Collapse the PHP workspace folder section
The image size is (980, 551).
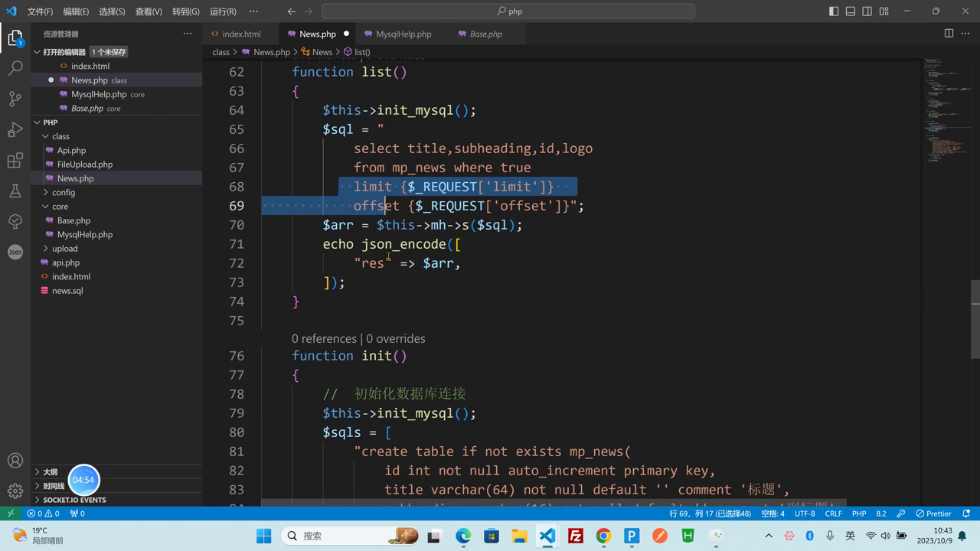116,122
